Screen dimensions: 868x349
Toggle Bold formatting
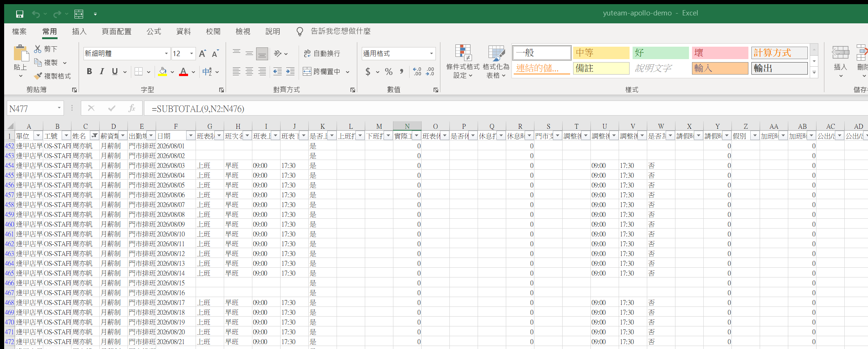pyautogui.click(x=90, y=72)
